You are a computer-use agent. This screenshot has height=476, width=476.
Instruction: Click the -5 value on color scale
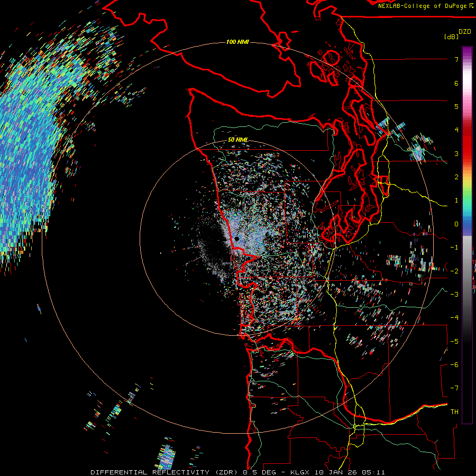coord(454,341)
